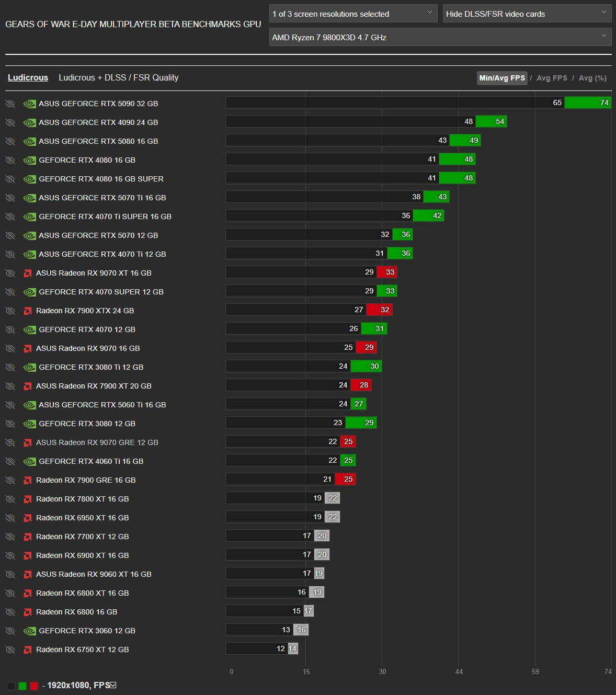
Task: Open the AMD Ryzen 7 9800X3D processor dropdown
Action: pyautogui.click(x=440, y=37)
